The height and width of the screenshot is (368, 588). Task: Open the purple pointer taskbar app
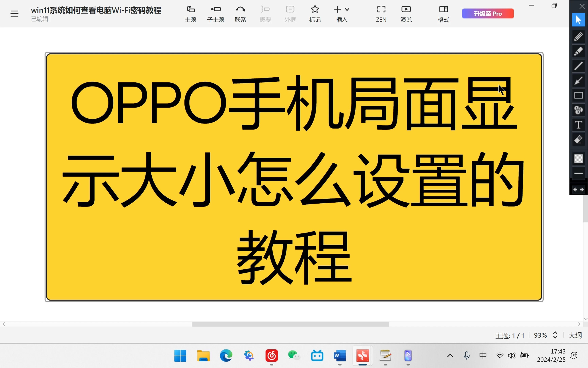408,356
